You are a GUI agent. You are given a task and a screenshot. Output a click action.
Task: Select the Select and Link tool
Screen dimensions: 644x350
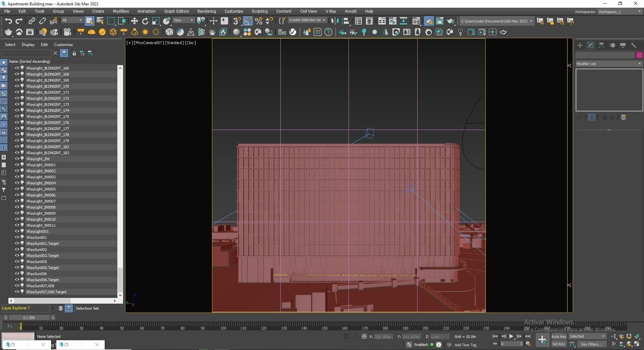32,21
